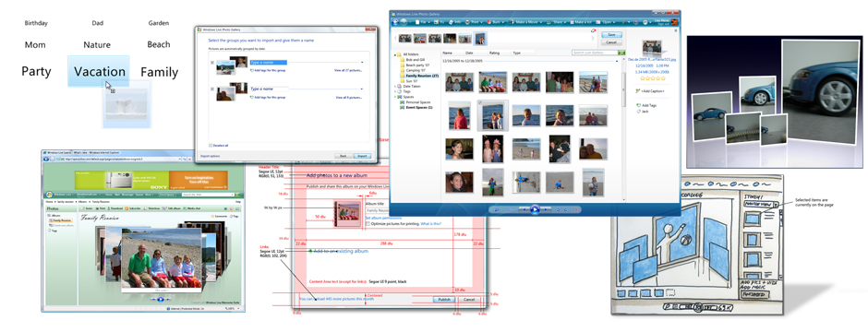This screenshot has width=868, height=332.
Task: Expand the Date Taken tree node
Action: click(396, 86)
